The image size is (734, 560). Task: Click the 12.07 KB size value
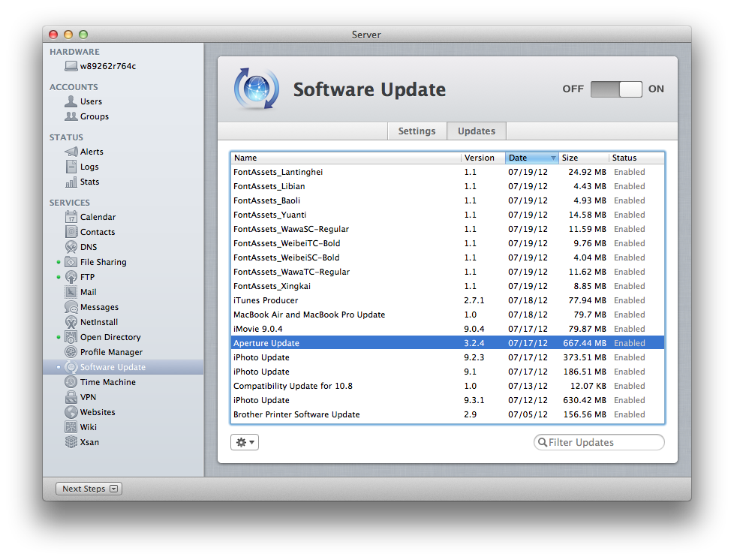tap(588, 387)
